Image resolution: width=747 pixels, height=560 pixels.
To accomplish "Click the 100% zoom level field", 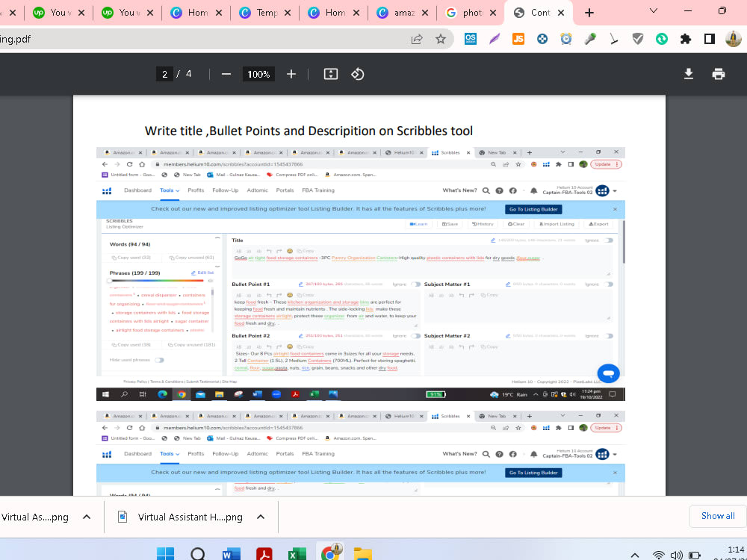I will (x=258, y=74).
